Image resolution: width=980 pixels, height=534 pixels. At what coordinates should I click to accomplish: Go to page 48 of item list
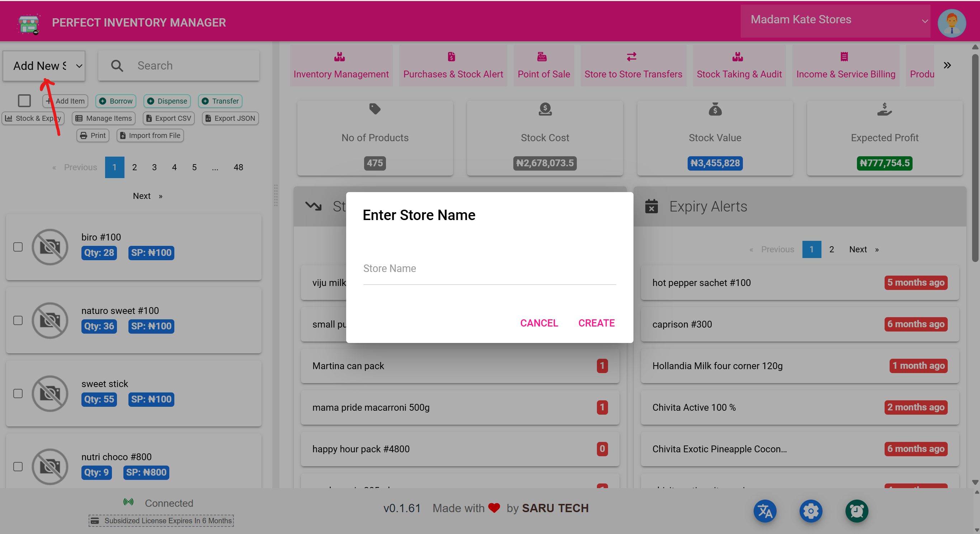(x=238, y=167)
